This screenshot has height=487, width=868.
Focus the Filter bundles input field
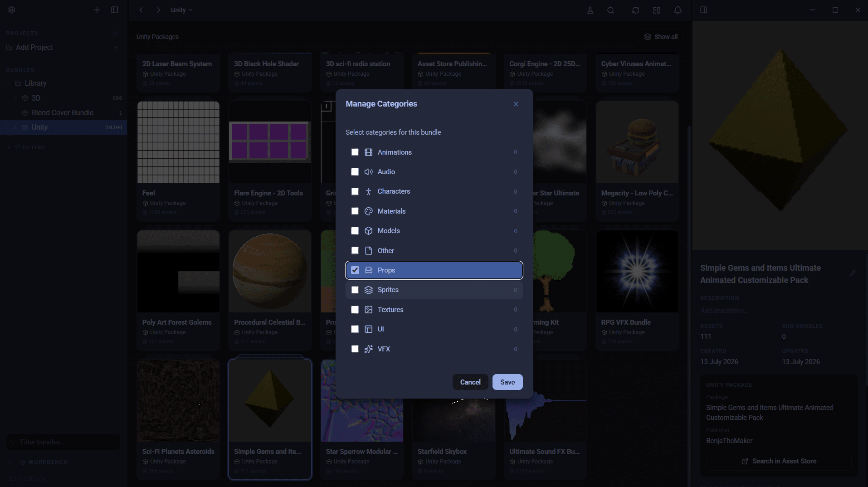pyautogui.click(x=63, y=442)
